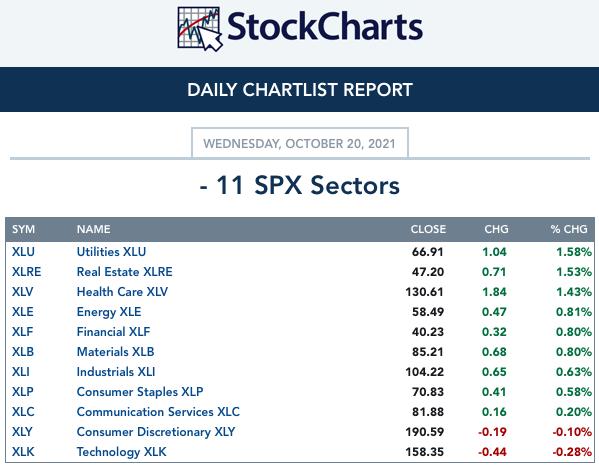This screenshot has width=599, height=468.
Task: Select the Health Care XLV name link
Action: click(122, 291)
